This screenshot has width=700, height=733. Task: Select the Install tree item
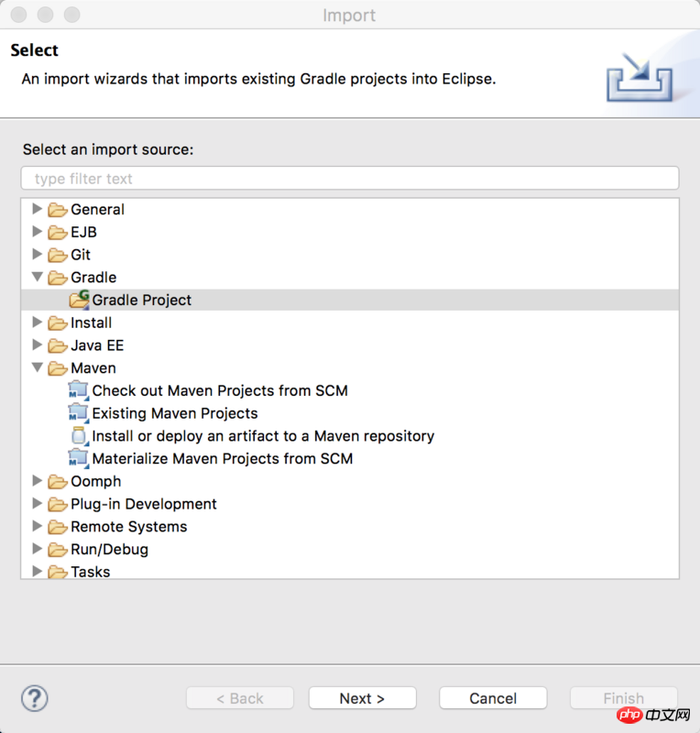92,323
